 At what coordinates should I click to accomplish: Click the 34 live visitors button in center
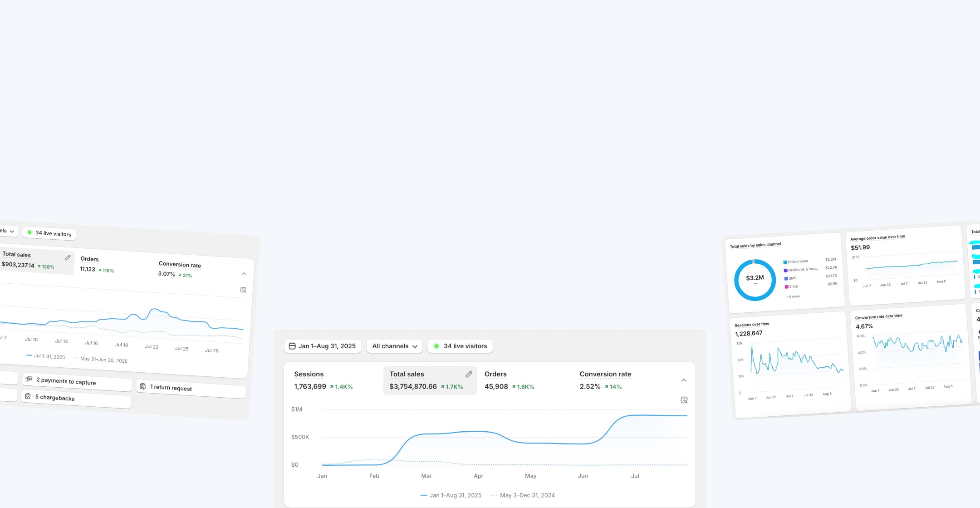pyautogui.click(x=460, y=346)
